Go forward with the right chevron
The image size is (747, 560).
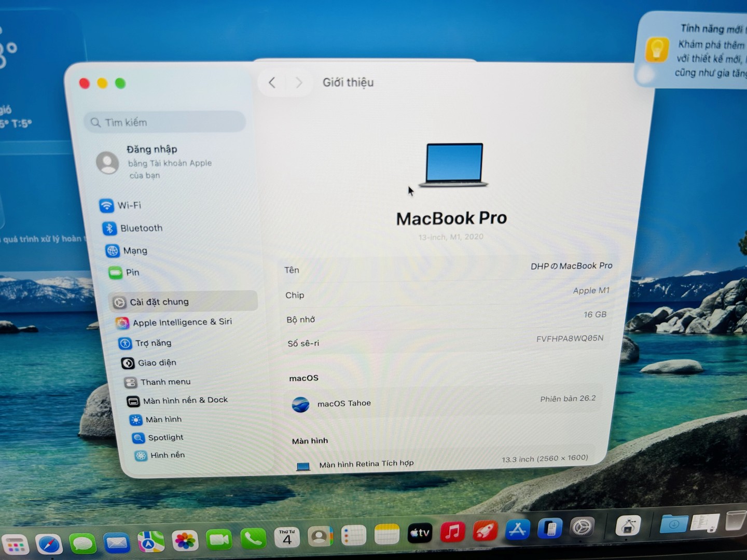coord(299,83)
